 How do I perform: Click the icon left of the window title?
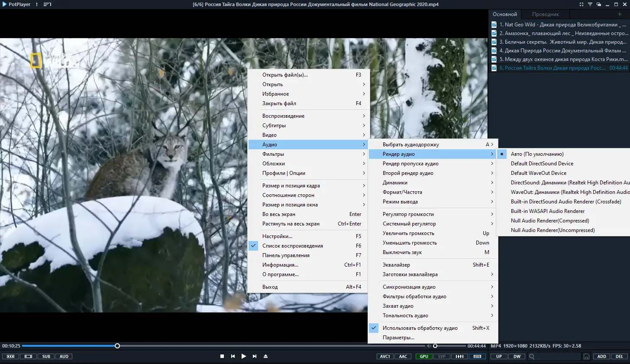tap(48, 4)
